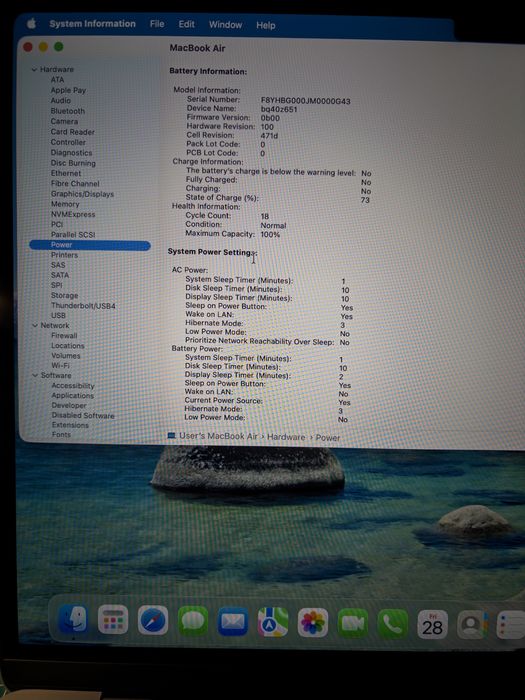Launch Safari from the Dock
The height and width of the screenshot is (700, 525).
pyautogui.click(x=153, y=620)
